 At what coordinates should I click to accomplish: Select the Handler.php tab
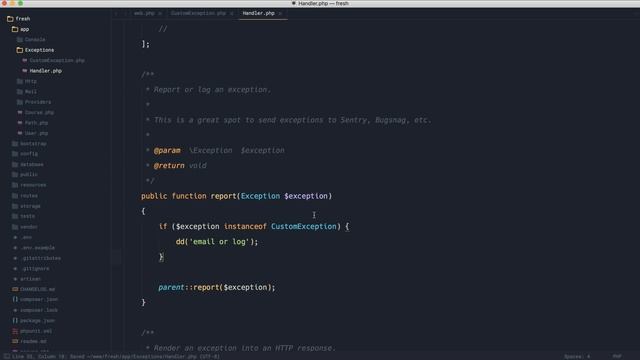258,13
